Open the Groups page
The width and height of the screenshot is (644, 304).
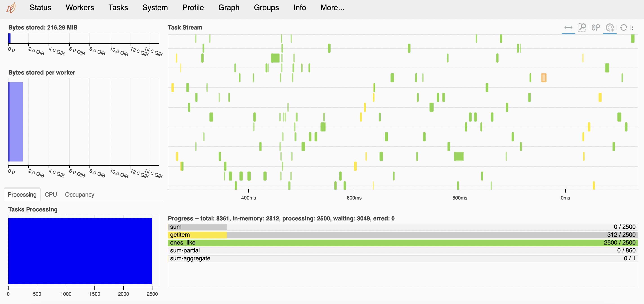(266, 7)
